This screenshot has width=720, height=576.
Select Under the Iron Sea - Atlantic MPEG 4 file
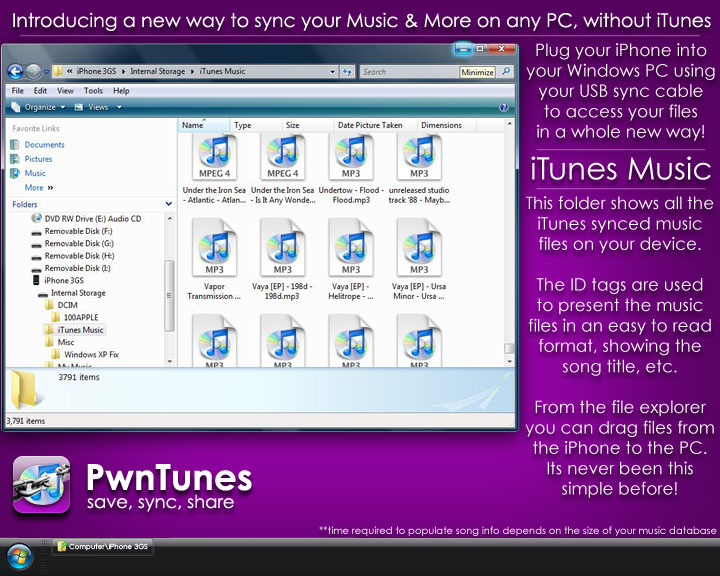(217, 158)
